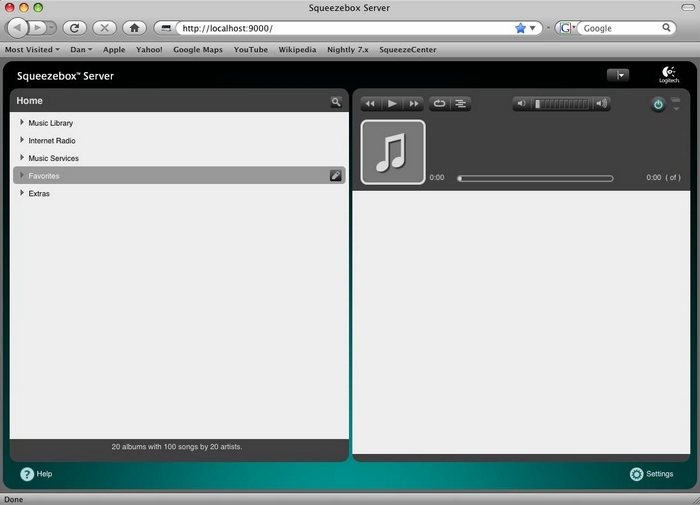Go forward with browser forward arrow
700x505 pixels.
pyautogui.click(x=38, y=28)
